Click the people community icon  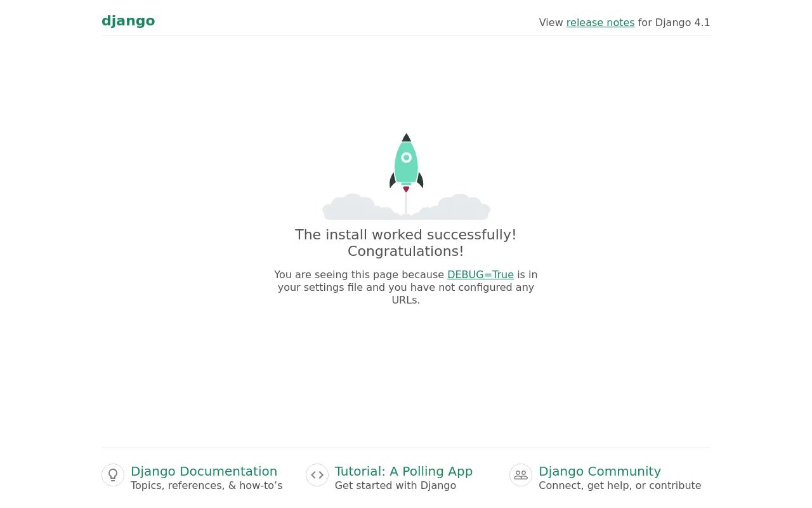[521, 475]
